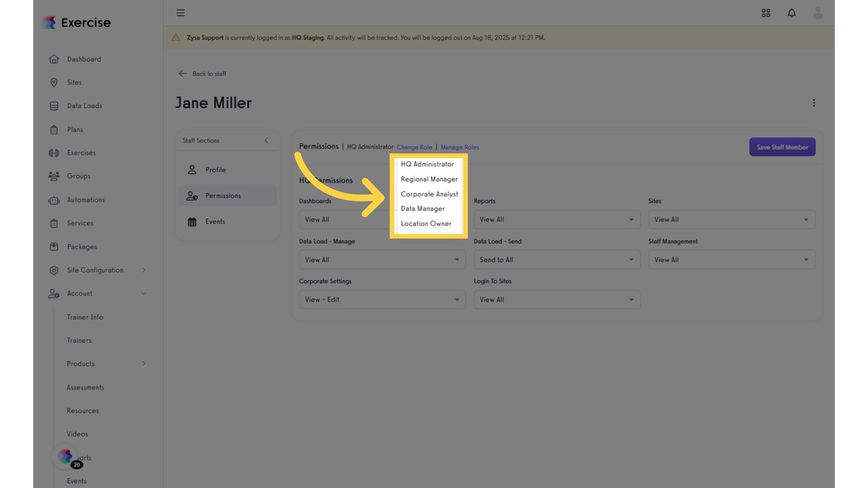Expand the Site Configuration submenu
The width and height of the screenshot is (868, 488).
pos(144,270)
